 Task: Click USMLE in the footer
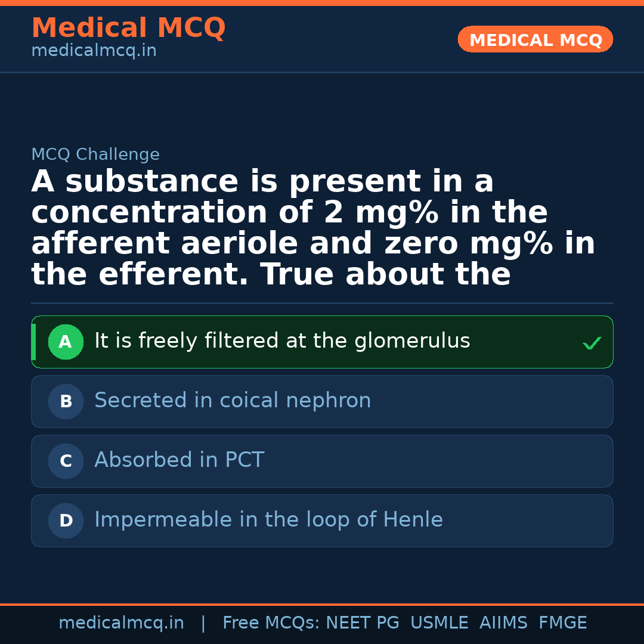(x=439, y=623)
